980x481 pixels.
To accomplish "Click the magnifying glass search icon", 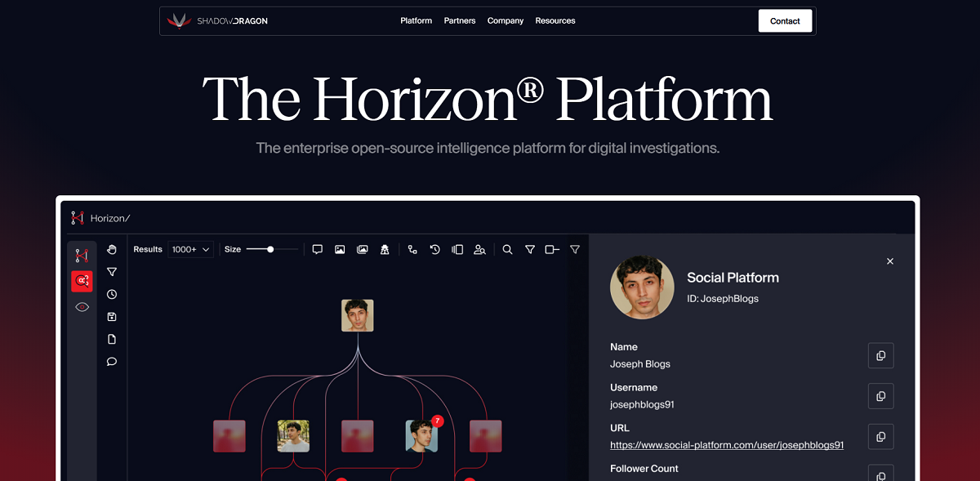I will 507,249.
